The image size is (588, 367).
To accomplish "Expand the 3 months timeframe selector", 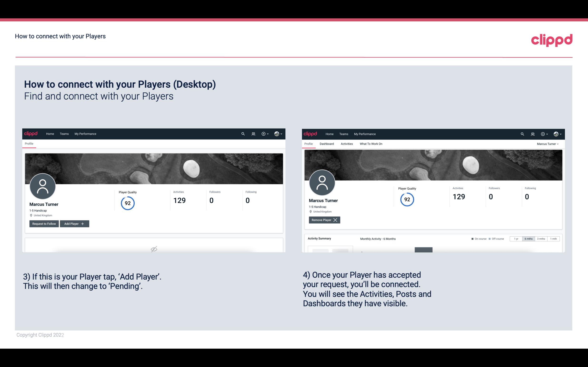I will [x=541, y=238].
